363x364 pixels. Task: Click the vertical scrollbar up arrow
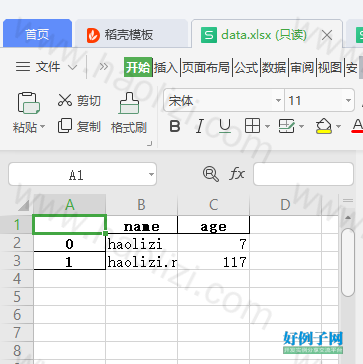tap(348, 218)
